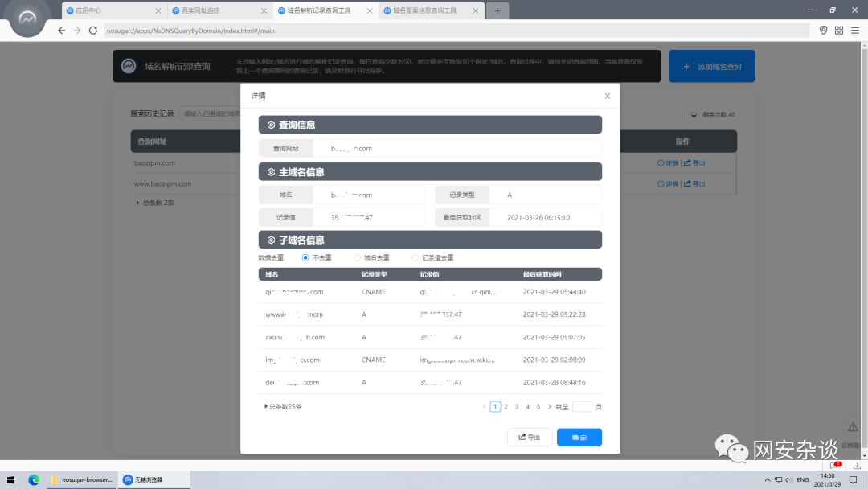Click the 子域名信息 section header icon

click(x=272, y=240)
